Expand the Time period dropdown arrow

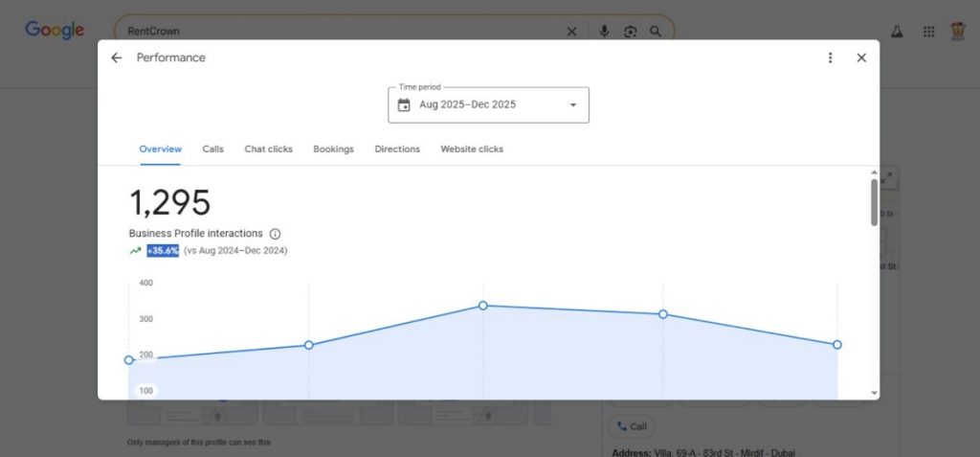coord(573,105)
